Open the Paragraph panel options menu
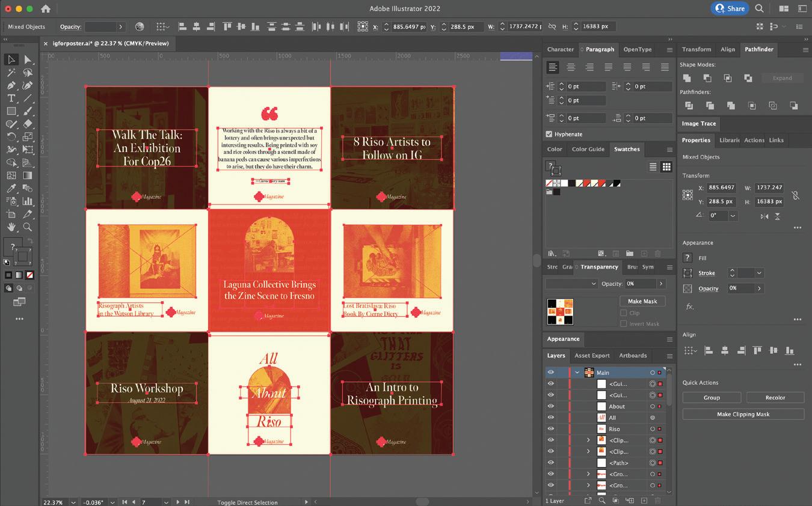The image size is (812, 506). (669, 49)
